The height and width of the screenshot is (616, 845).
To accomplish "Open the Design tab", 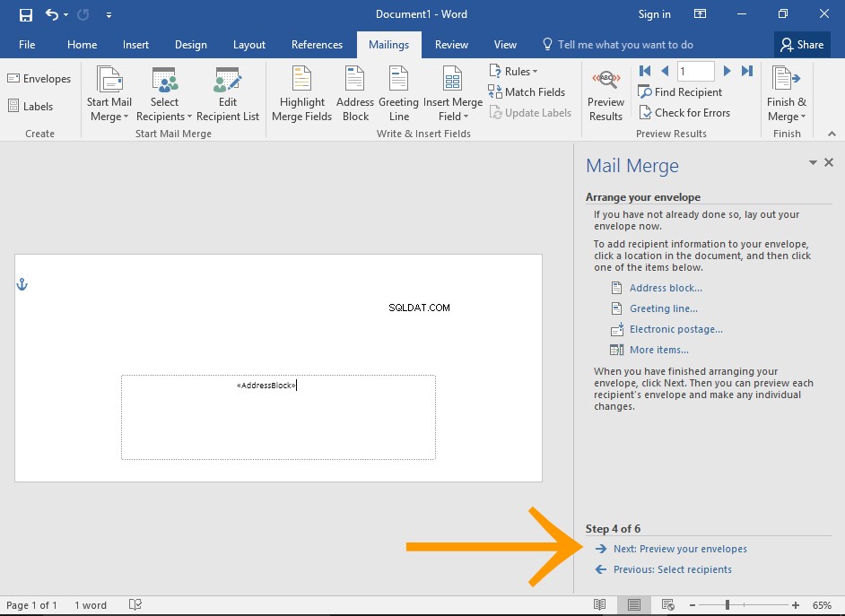I will (x=191, y=45).
